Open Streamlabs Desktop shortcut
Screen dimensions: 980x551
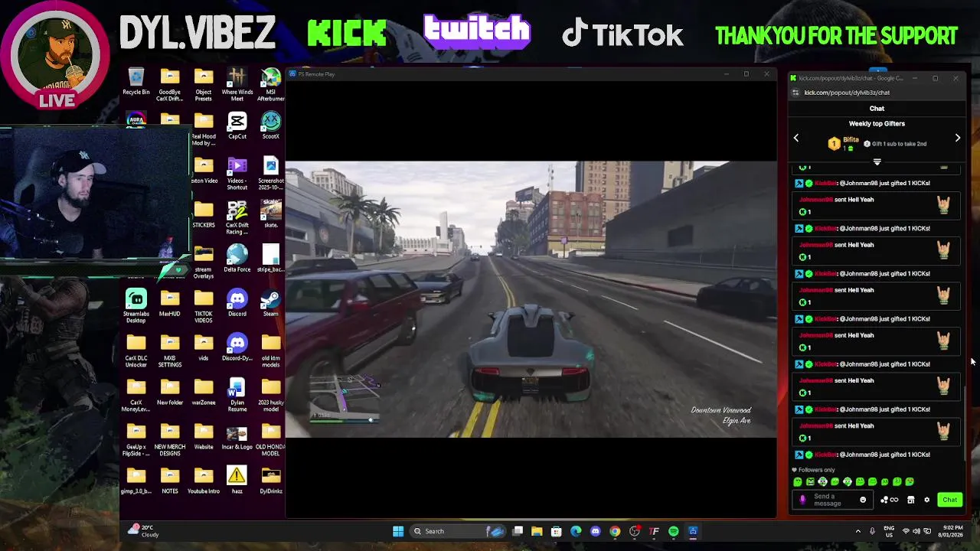[136, 306]
